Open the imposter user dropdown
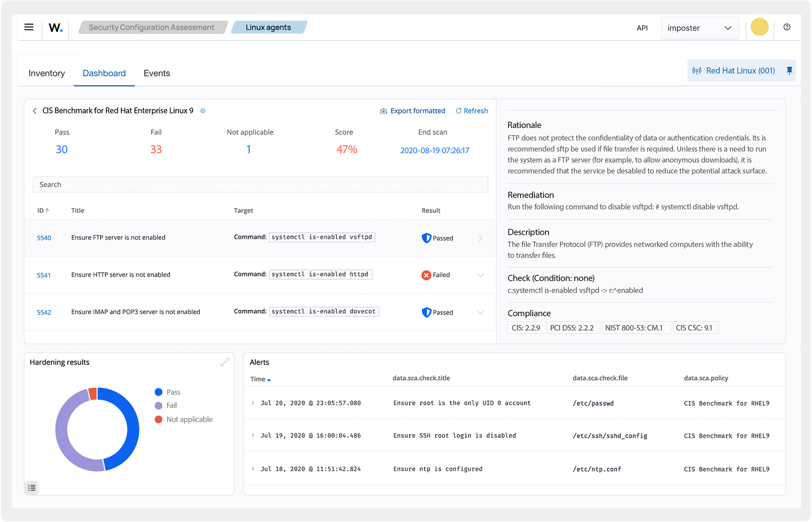812x522 pixels. tap(700, 27)
